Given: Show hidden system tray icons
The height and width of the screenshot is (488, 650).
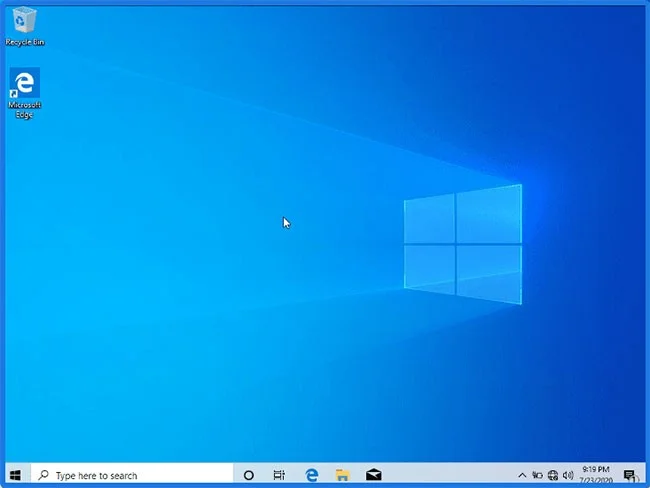Looking at the screenshot, I should coord(522,476).
